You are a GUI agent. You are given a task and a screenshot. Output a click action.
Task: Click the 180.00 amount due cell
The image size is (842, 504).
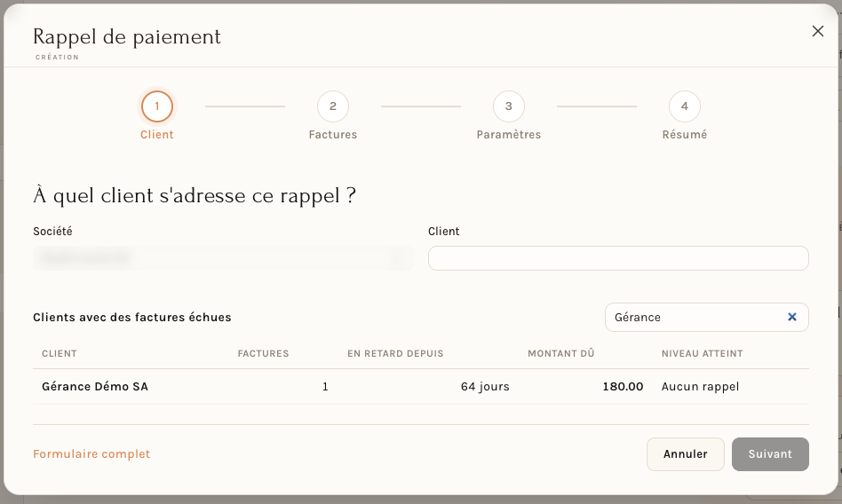623,387
